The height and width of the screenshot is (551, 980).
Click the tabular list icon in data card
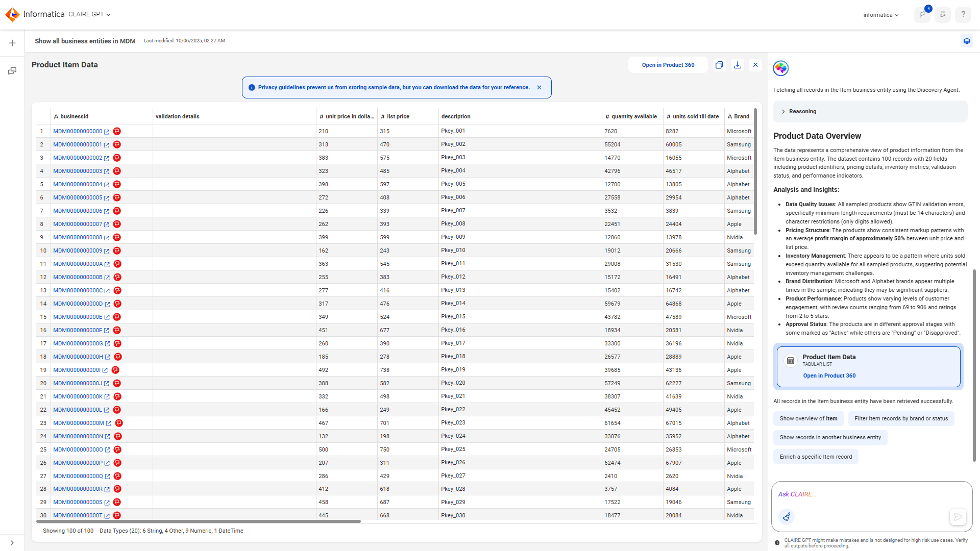pyautogui.click(x=791, y=361)
